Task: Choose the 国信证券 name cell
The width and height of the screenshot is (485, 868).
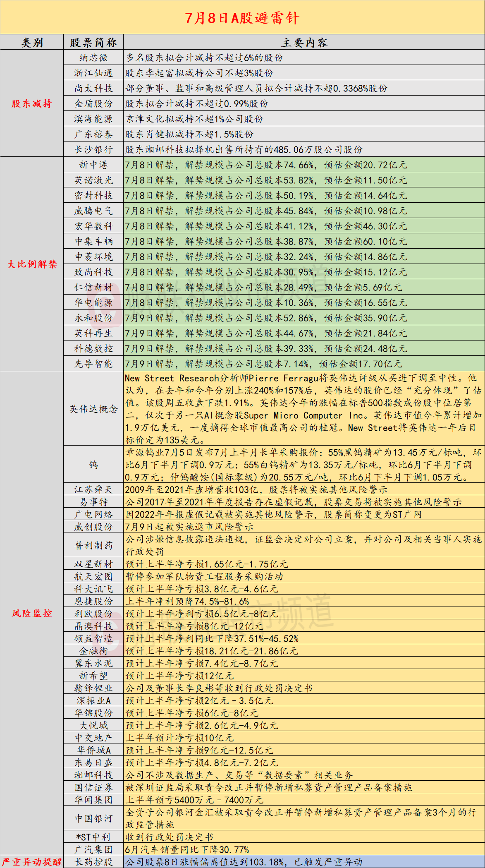Action: pos(93,787)
